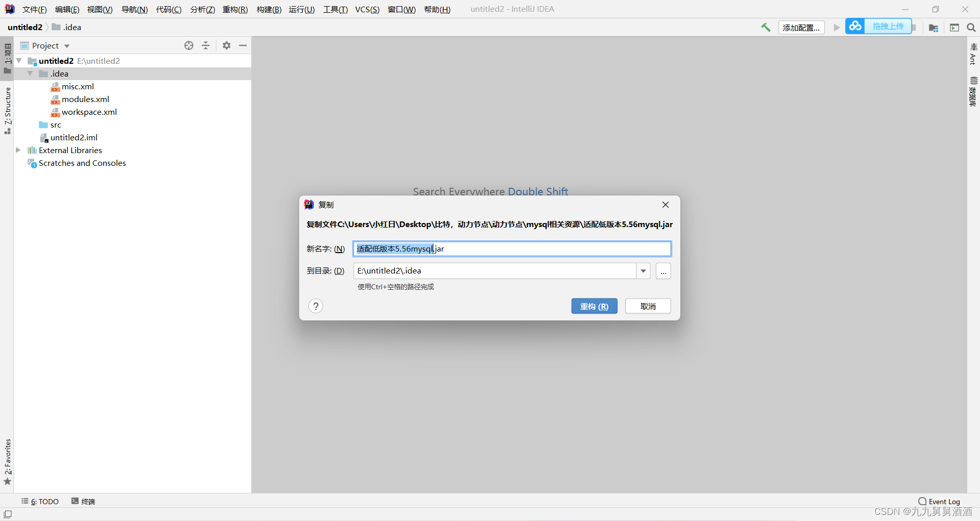
Task: Open the 编辑(E) menu
Action: click(x=67, y=9)
